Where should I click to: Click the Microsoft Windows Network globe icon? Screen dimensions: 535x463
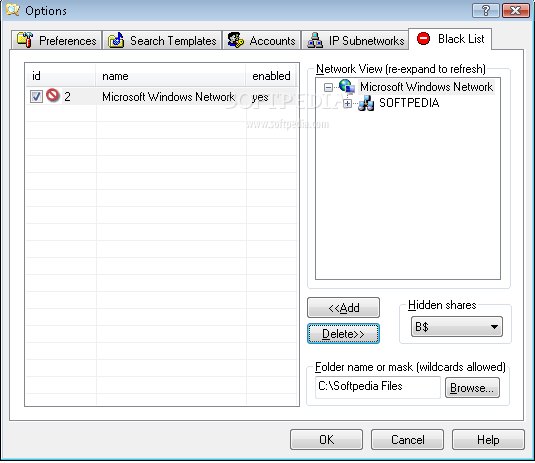[x=347, y=86]
